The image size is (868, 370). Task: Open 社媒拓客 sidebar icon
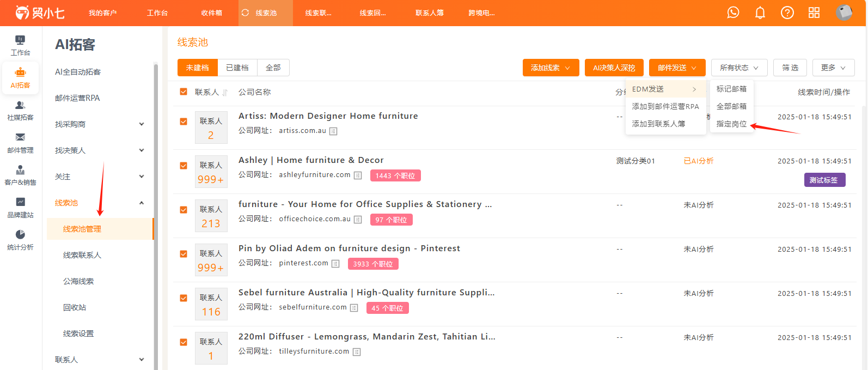(x=20, y=111)
